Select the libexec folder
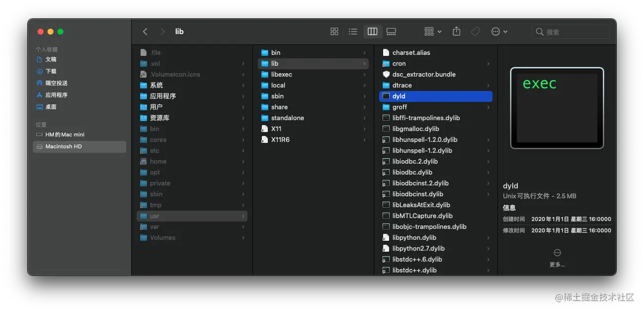This screenshot has width=644, height=312. pos(313,74)
